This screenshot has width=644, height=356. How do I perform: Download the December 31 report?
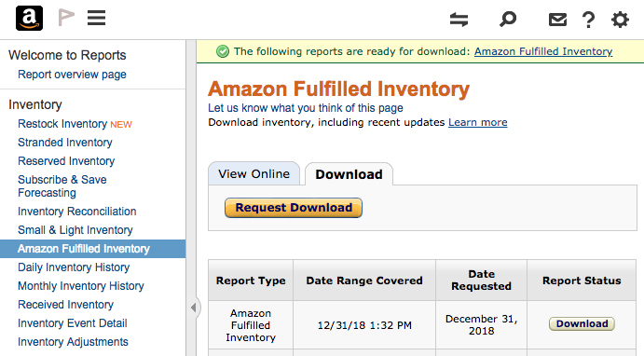582,324
